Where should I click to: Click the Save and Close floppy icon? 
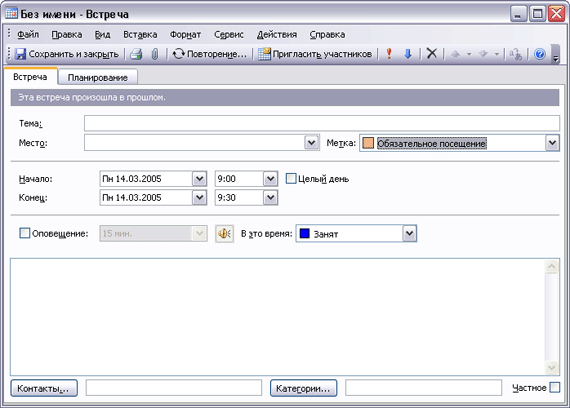(x=20, y=54)
